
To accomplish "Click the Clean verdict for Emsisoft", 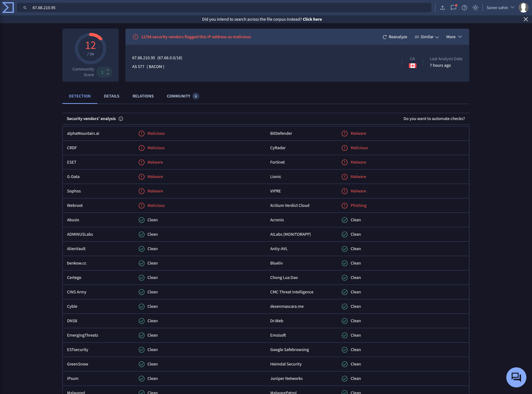I will pos(356,335).
